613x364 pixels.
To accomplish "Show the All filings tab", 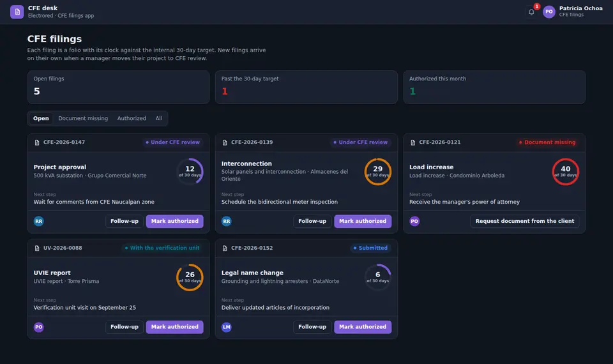I will [159, 119].
